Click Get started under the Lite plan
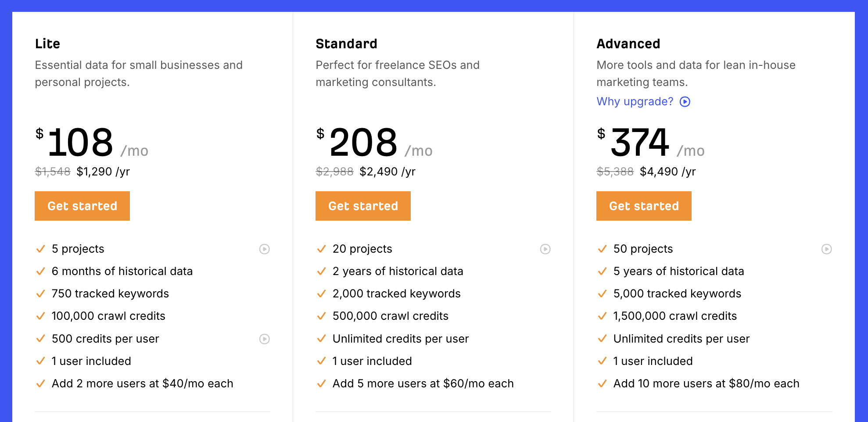Screen dimensions: 868x422 click(82, 206)
